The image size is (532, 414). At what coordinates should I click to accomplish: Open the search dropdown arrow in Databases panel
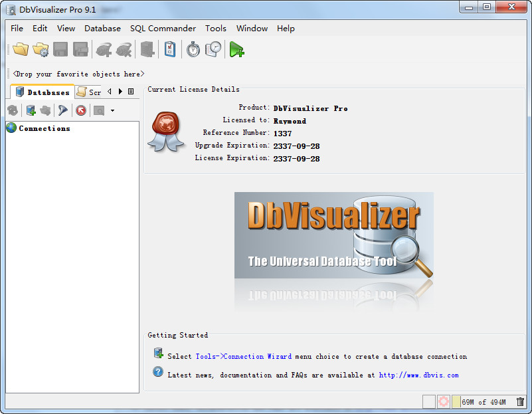pyautogui.click(x=112, y=110)
